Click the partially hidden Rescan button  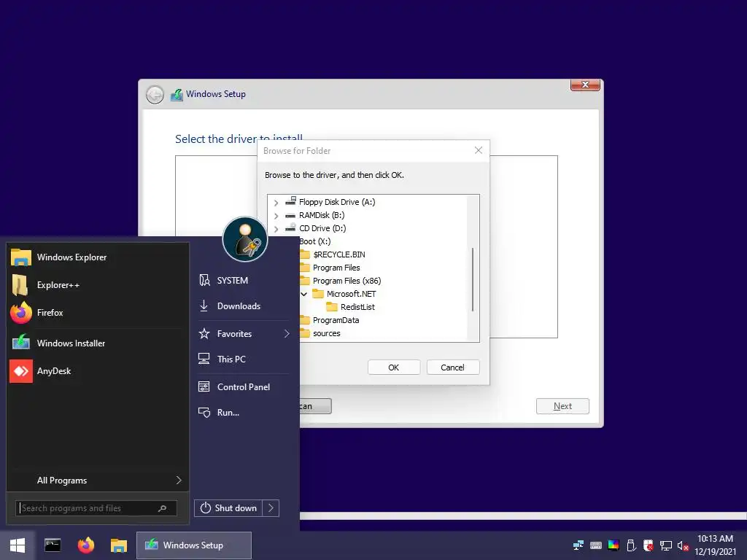tap(315, 406)
